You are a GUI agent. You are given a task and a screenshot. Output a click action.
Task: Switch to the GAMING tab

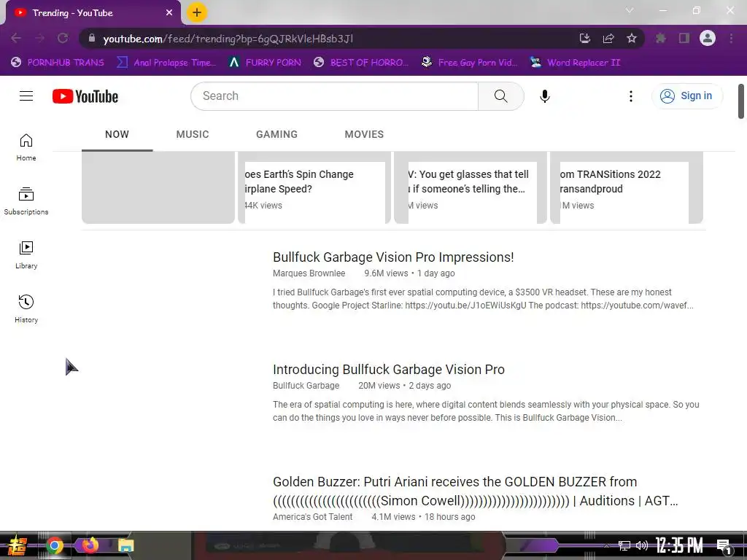[276, 134]
